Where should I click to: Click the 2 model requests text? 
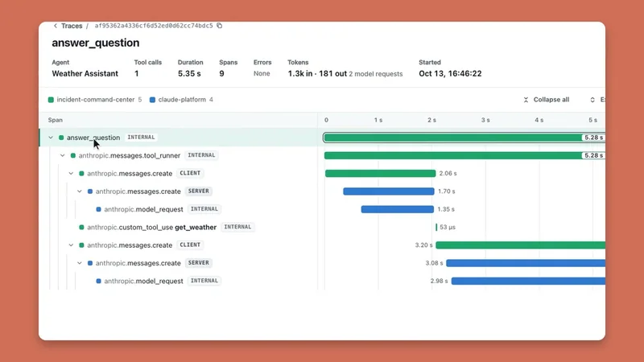click(x=376, y=74)
